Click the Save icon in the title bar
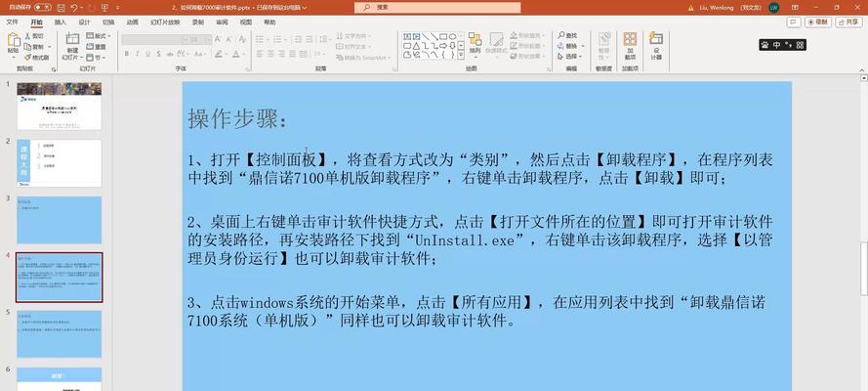This screenshot has width=868, height=391. pos(61,8)
